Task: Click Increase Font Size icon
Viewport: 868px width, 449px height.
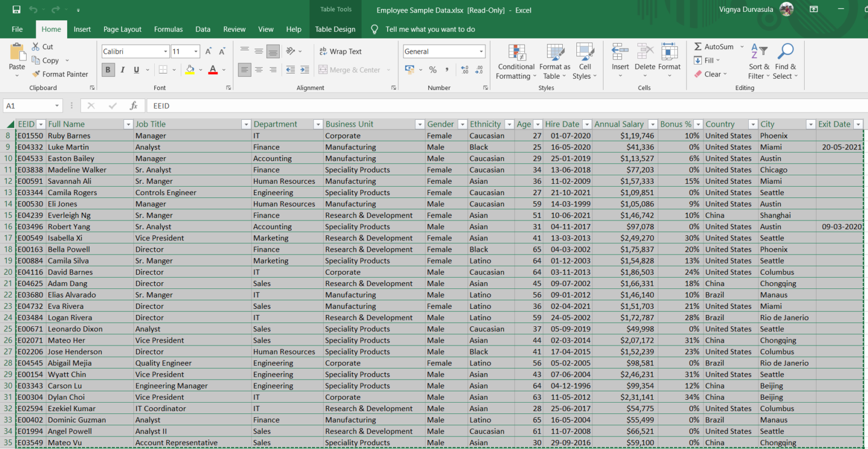Action: pos(209,51)
